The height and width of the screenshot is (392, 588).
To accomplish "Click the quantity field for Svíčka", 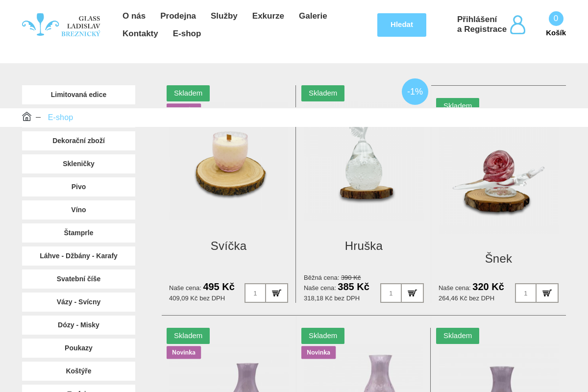I will [255, 293].
